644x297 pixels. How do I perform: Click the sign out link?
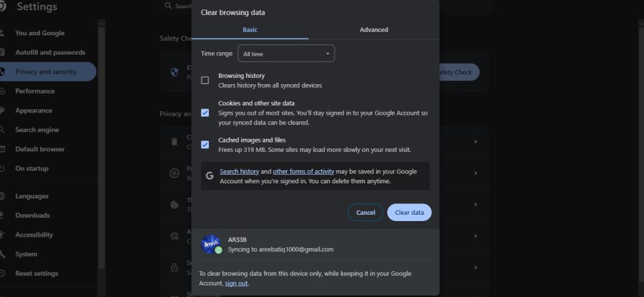[236, 283]
